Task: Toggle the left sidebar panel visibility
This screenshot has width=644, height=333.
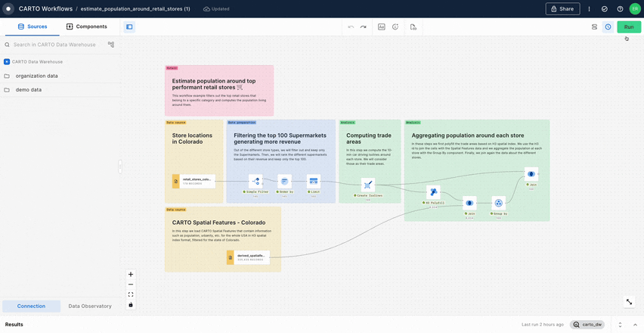Action: point(129,27)
